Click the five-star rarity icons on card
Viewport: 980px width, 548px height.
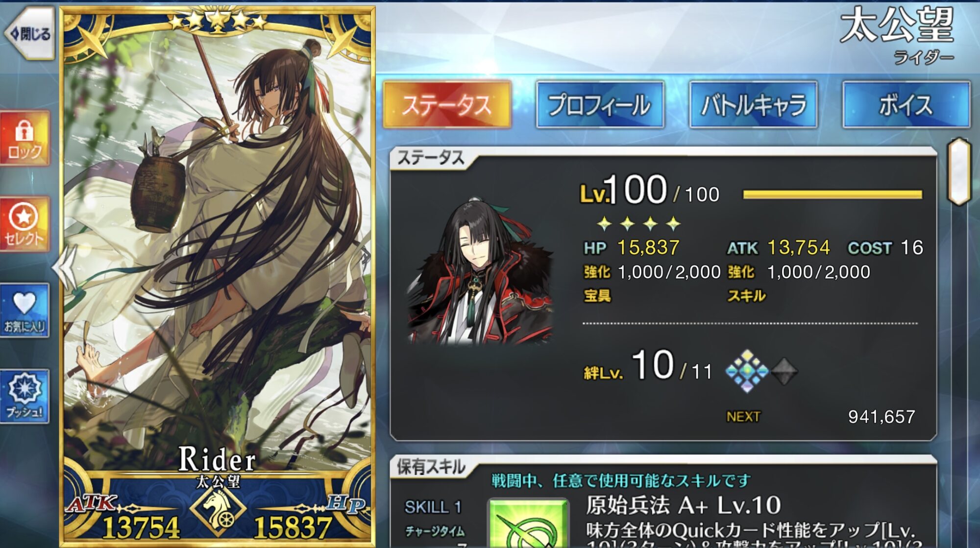[x=217, y=21]
